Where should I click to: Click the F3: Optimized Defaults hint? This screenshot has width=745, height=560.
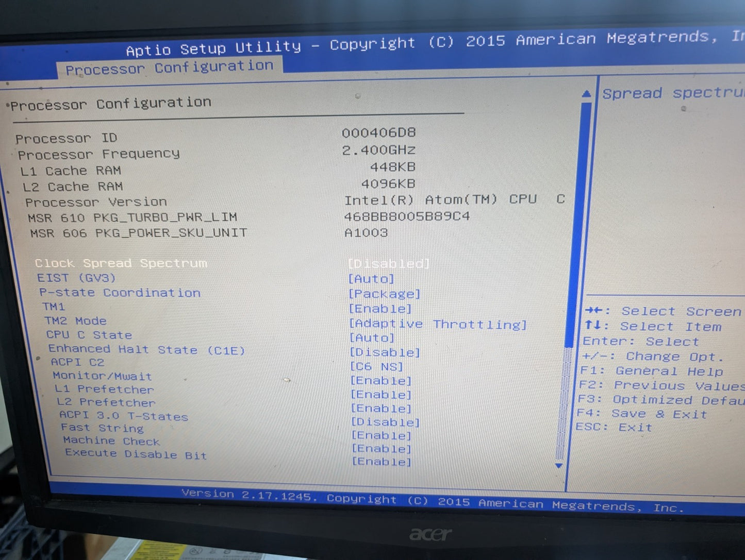click(x=661, y=400)
